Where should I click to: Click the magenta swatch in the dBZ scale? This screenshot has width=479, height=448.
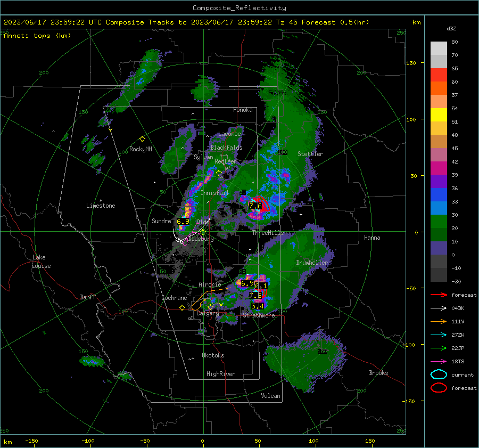(x=439, y=168)
